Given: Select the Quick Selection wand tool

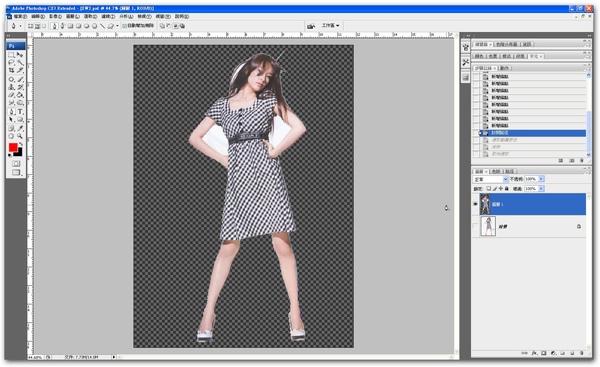Looking at the screenshot, I should pyautogui.click(x=20, y=62).
